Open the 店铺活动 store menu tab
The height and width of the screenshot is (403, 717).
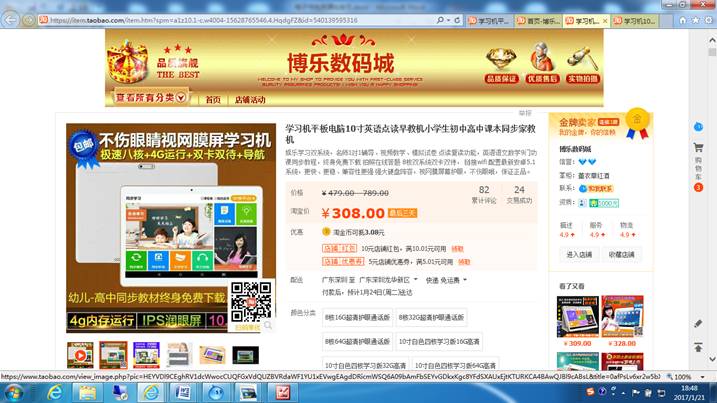point(249,100)
